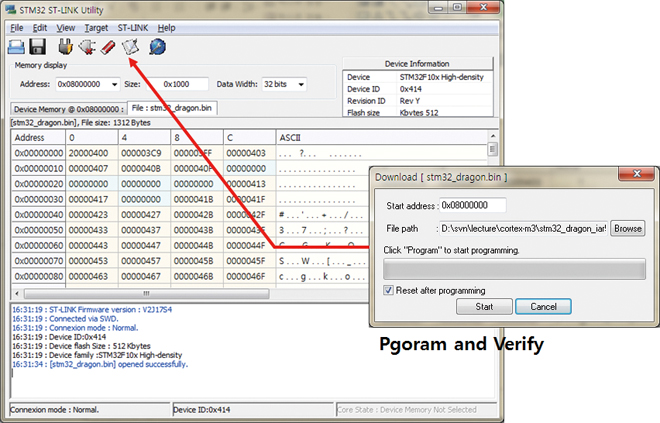Click the vertical scrollbar up arrow in memory table

coord(492,136)
